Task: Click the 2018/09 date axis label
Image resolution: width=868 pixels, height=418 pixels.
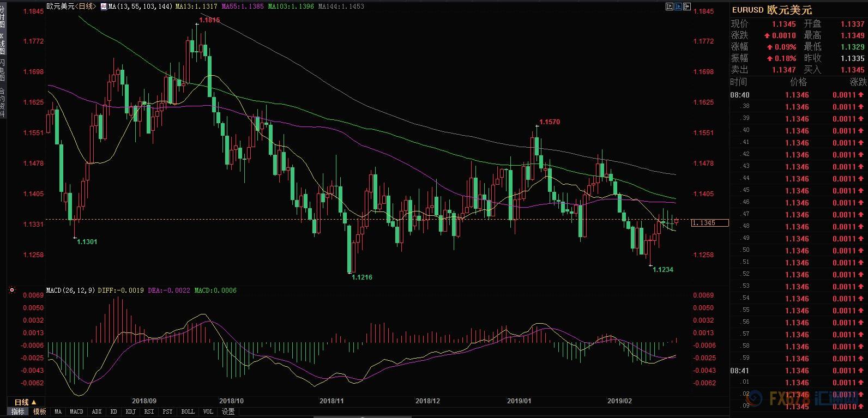Action: 144,401
